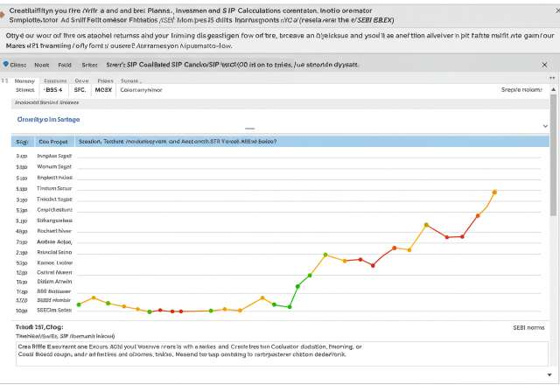Open the 'BSS 4' dropdown field
Viewport: 560px width, 392px height.
coord(54,89)
